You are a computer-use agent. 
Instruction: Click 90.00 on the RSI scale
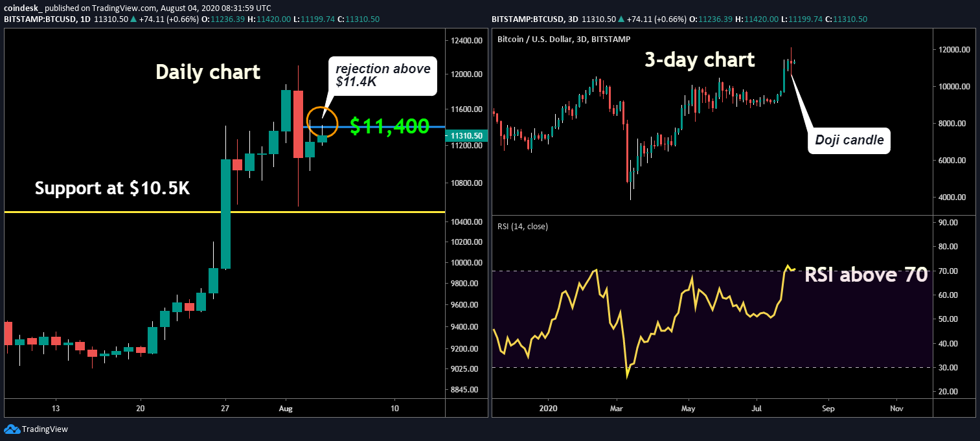(x=948, y=222)
